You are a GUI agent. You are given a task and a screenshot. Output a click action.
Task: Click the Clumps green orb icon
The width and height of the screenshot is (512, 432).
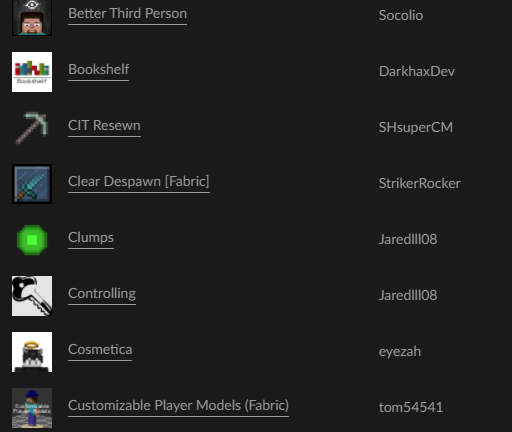point(32,240)
